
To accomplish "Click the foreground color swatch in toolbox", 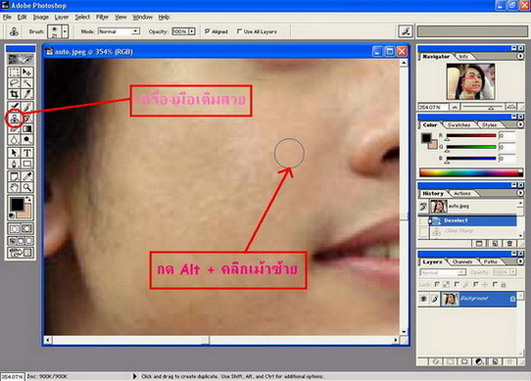I will click(16, 205).
